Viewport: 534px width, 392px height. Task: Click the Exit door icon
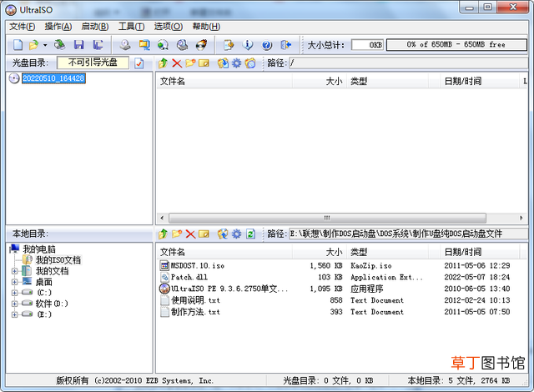click(x=285, y=44)
